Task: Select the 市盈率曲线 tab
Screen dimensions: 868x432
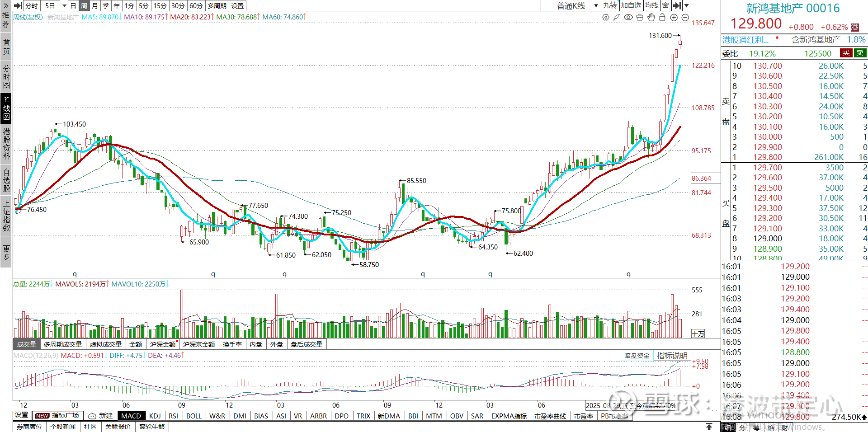Action: pos(550,416)
